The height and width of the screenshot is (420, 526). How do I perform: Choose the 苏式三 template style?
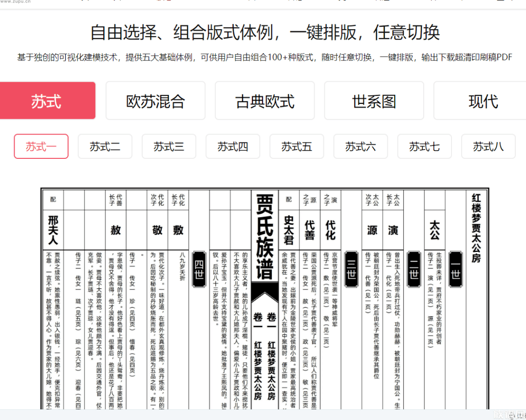[169, 146]
